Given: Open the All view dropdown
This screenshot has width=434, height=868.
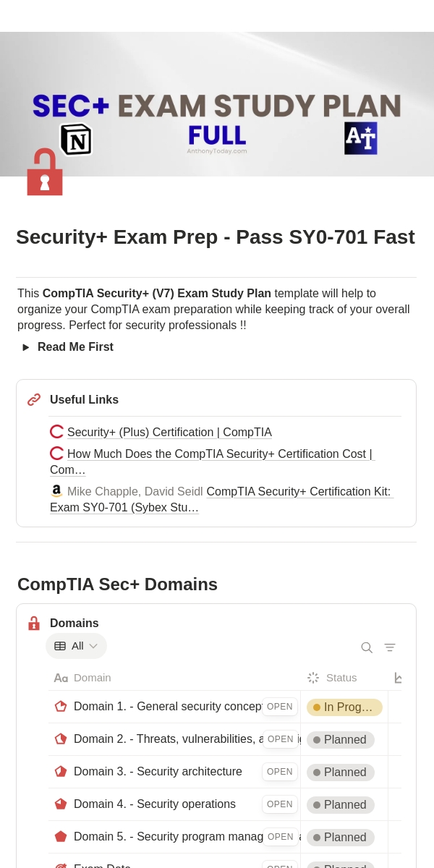Looking at the screenshot, I should 76,646.
